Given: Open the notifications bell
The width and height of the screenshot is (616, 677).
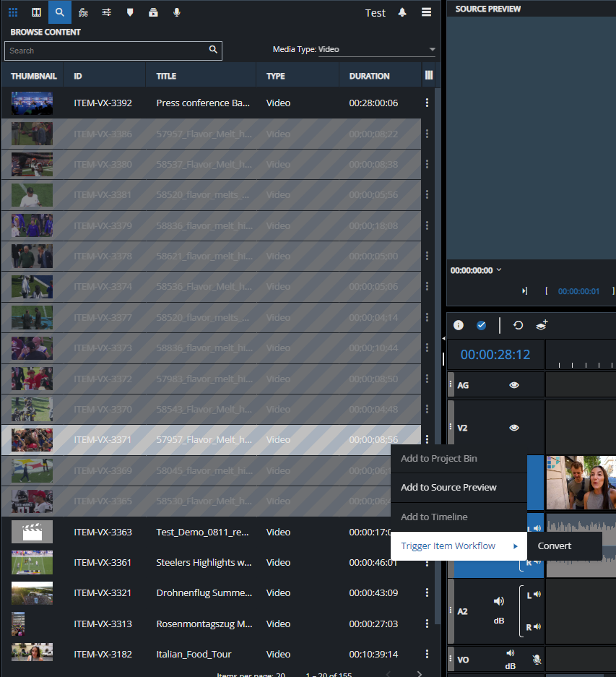Looking at the screenshot, I should pyautogui.click(x=402, y=12).
